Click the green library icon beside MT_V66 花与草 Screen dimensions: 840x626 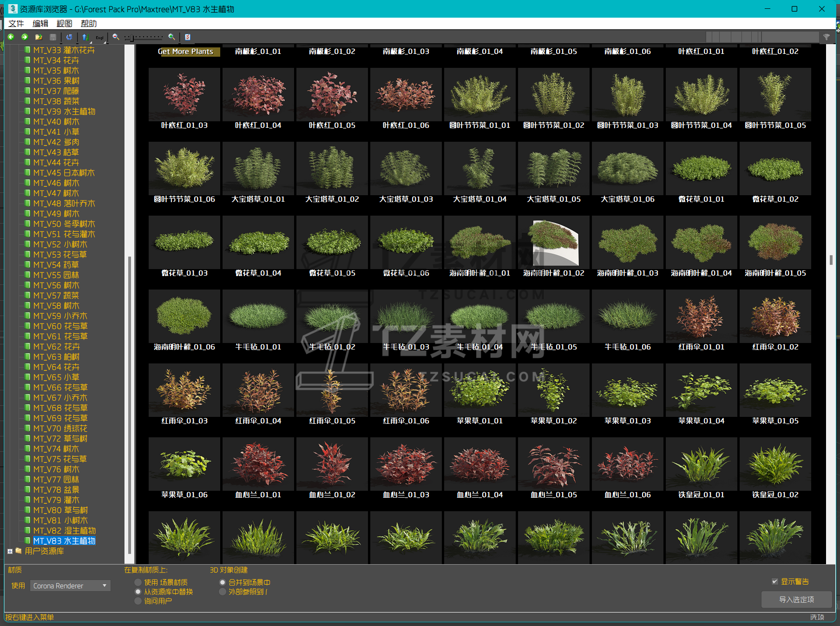27,388
